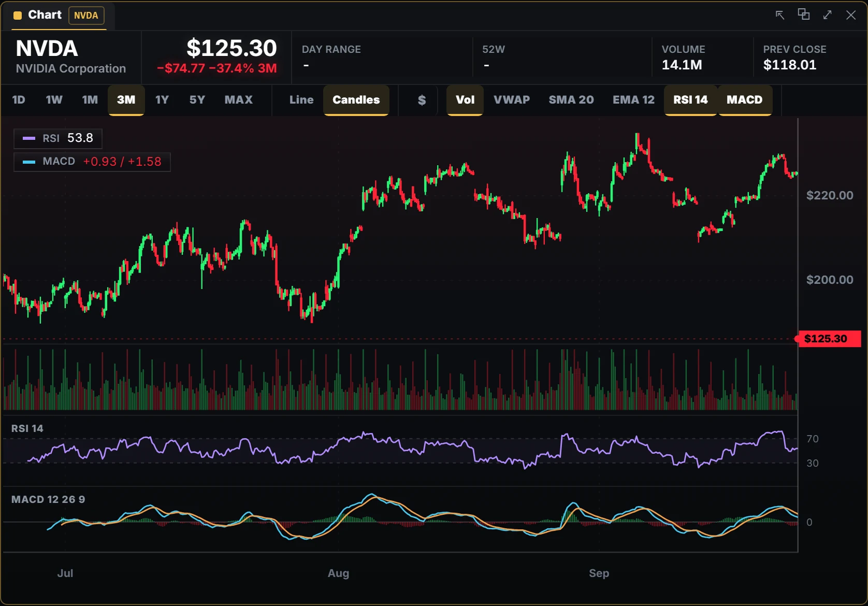The image size is (868, 606).
Task: Close the chart panel with X icon
Action: [x=851, y=15]
